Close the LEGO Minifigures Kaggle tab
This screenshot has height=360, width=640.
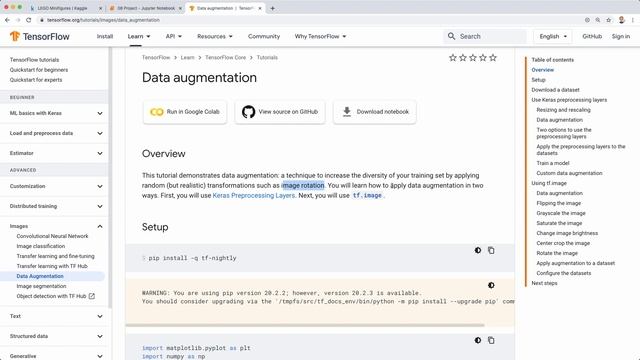pos(101,8)
